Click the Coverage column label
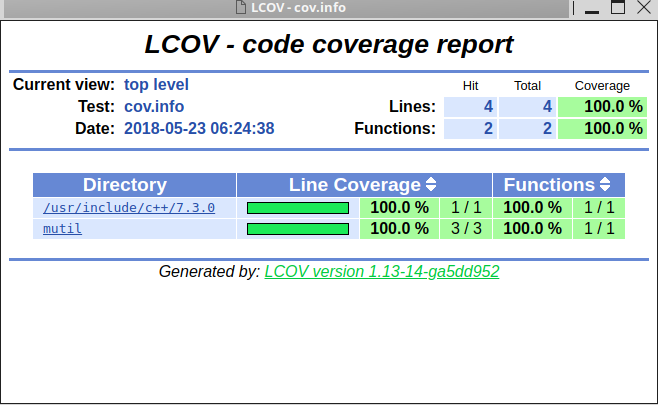This screenshot has width=658, height=405. [x=602, y=86]
